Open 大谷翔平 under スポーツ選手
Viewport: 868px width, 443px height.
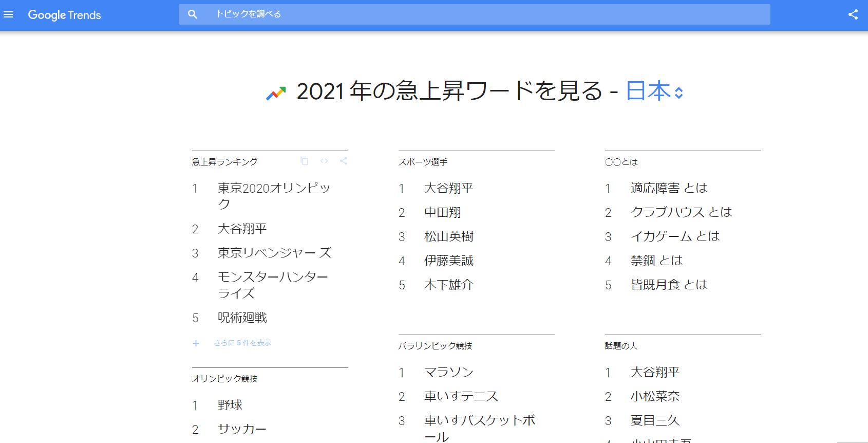pyautogui.click(x=449, y=188)
